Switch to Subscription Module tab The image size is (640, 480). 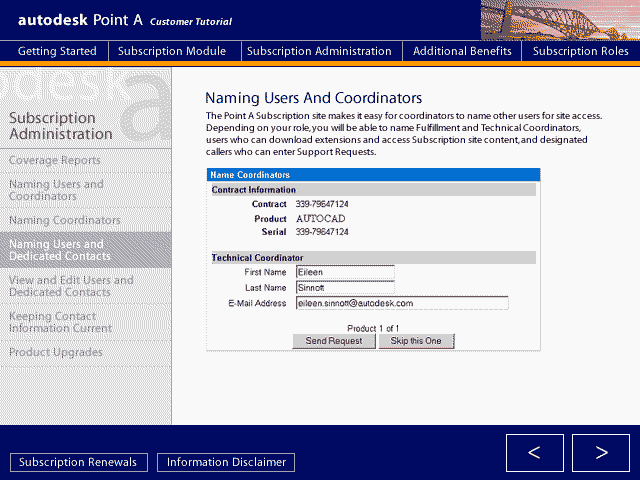(x=172, y=51)
